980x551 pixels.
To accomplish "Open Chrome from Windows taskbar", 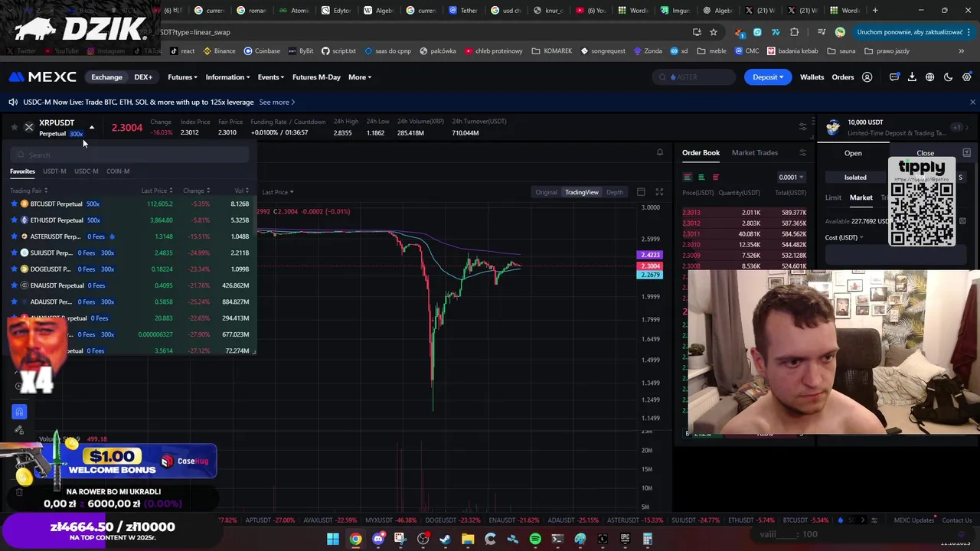I will coord(355,539).
